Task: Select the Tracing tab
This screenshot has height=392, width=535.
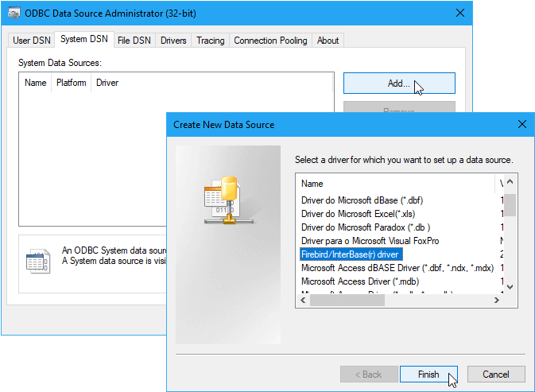Action: [x=211, y=41]
